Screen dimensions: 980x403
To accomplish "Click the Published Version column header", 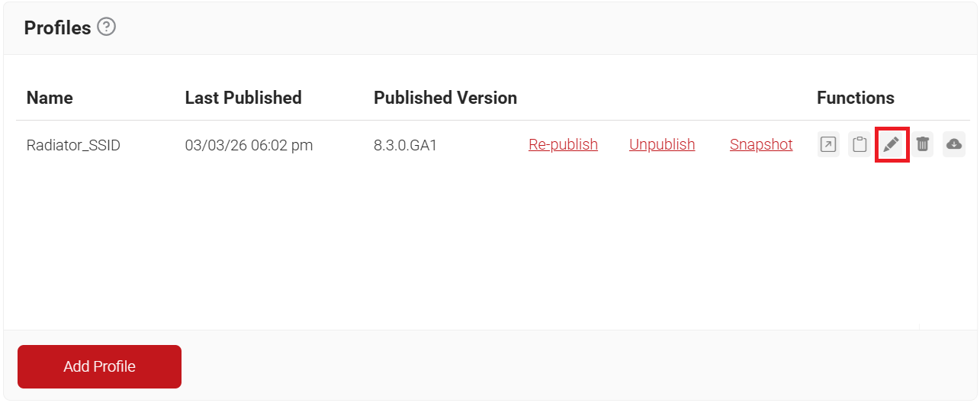I will (445, 98).
